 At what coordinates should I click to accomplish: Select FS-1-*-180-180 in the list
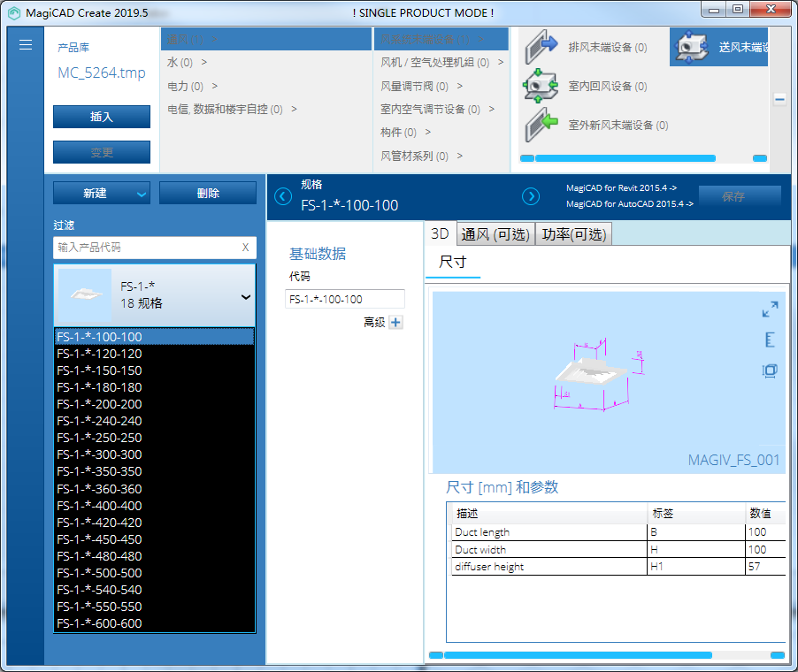pos(154,387)
